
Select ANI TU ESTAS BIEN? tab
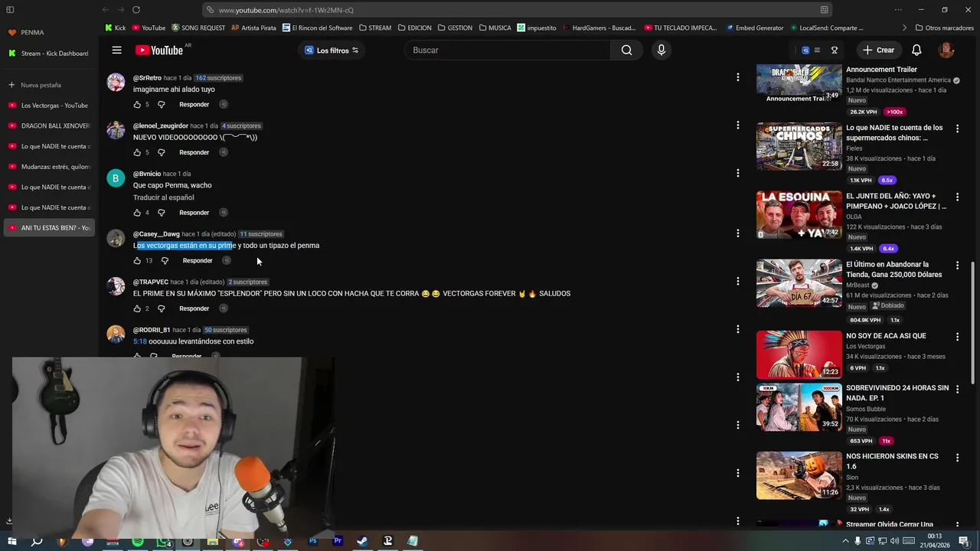pos(49,227)
